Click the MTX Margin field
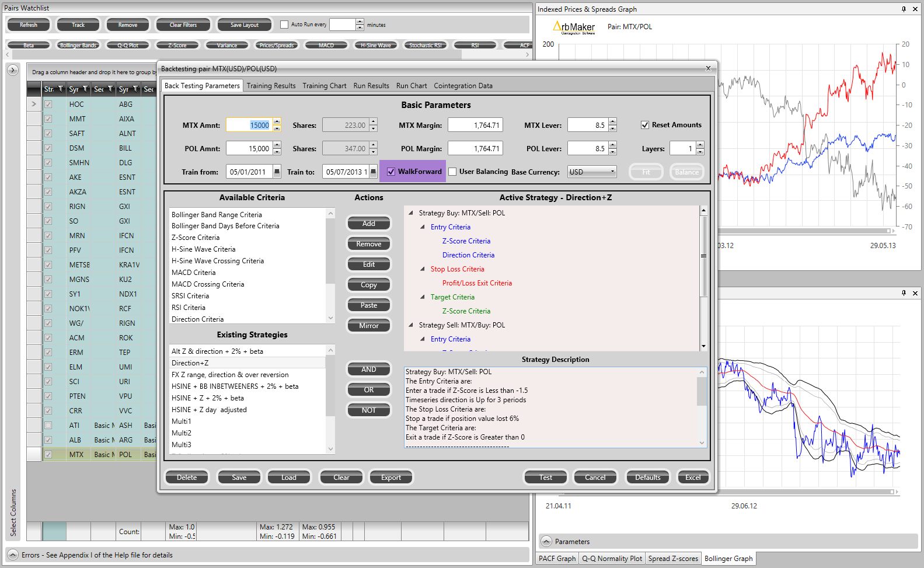Screen dimensions: 924x568 (475, 125)
